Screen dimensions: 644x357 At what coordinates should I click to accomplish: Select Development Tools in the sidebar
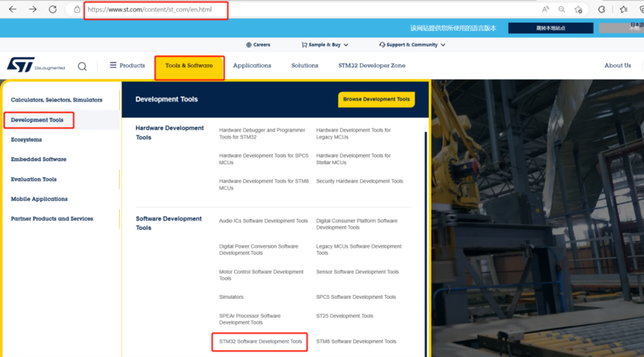(37, 120)
